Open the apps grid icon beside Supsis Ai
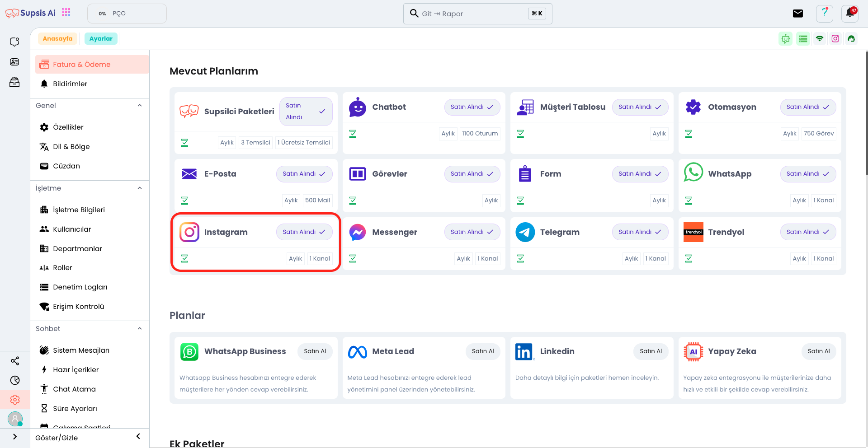This screenshot has width=868, height=448. [66, 13]
